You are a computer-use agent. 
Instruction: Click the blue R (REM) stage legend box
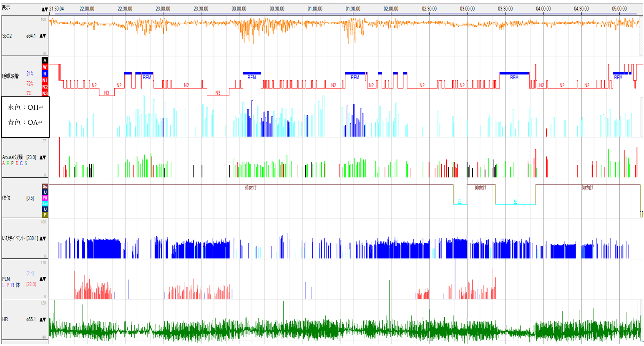(45, 73)
